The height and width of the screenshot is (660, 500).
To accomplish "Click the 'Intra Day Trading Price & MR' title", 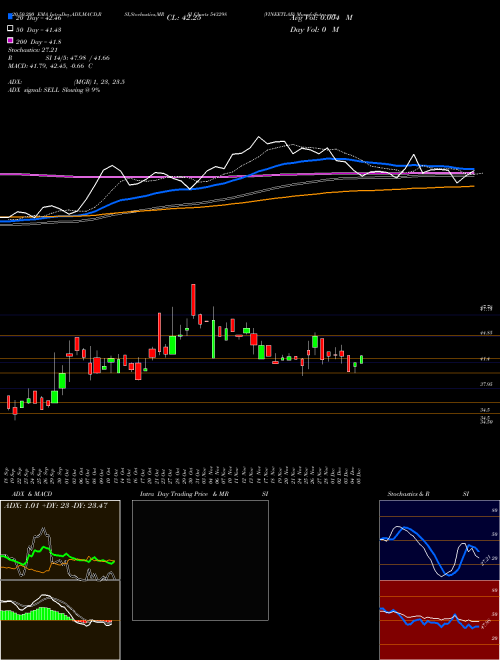I will (184, 494).
